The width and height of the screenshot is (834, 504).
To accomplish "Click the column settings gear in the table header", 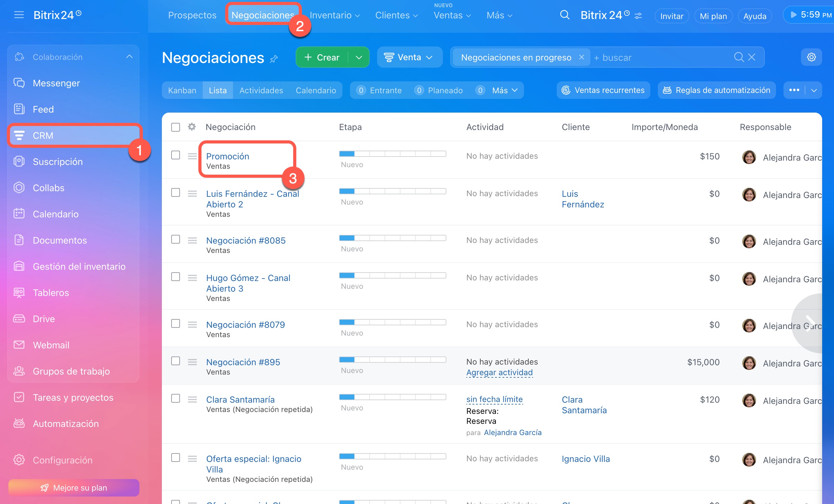I will click(192, 127).
